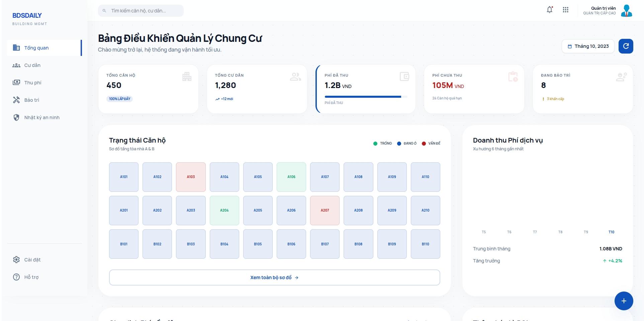Select the vacant apartment A106 tile
The height and width of the screenshot is (321, 644).
(291, 177)
